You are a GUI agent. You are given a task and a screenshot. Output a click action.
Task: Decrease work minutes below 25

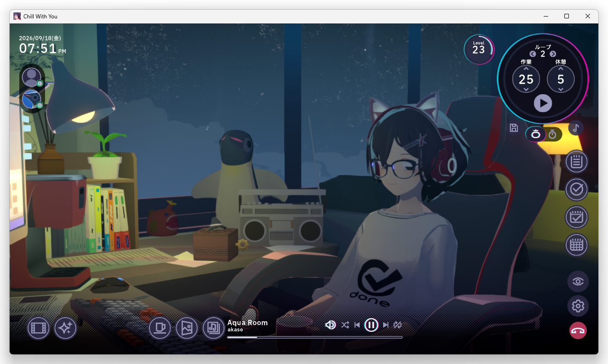tap(526, 90)
